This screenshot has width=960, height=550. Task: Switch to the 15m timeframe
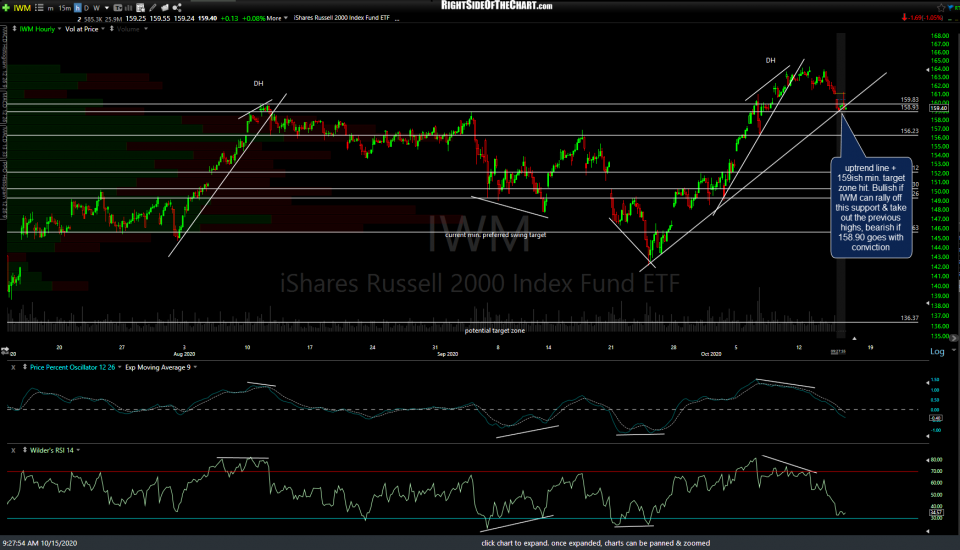click(65, 8)
